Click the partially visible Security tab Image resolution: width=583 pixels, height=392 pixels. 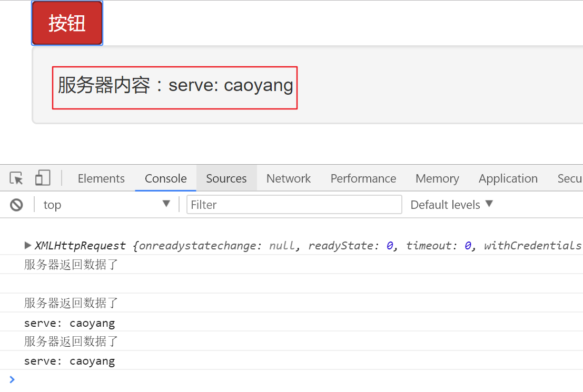click(569, 178)
